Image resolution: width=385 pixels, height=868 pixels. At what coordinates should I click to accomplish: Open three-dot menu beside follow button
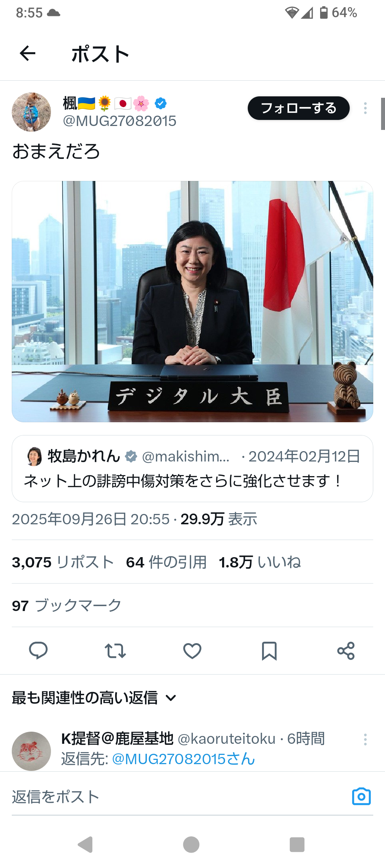tap(365, 108)
